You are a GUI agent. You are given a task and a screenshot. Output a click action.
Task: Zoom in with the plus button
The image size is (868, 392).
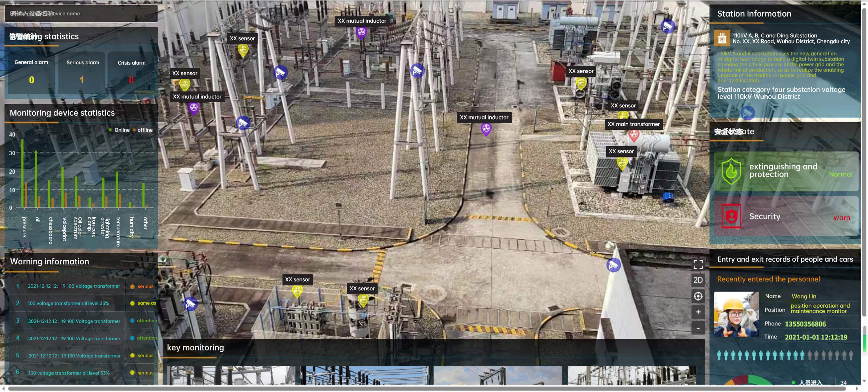[x=698, y=312]
